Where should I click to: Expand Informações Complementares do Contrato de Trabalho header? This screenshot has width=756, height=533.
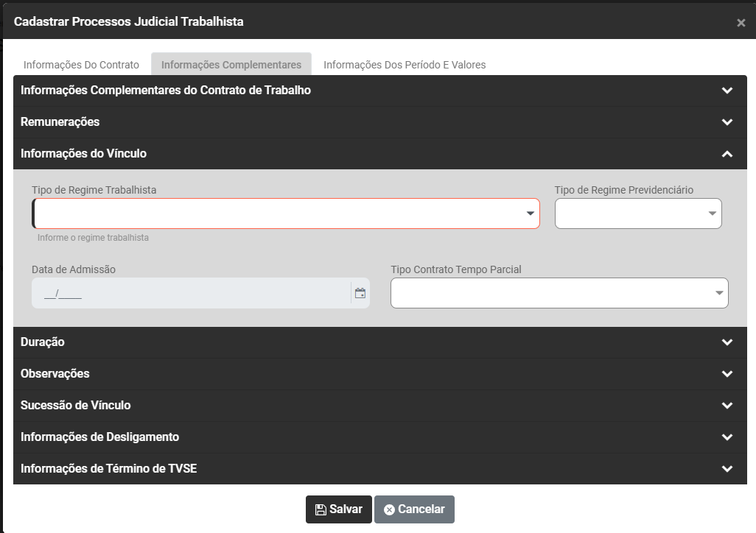[x=166, y=91]
